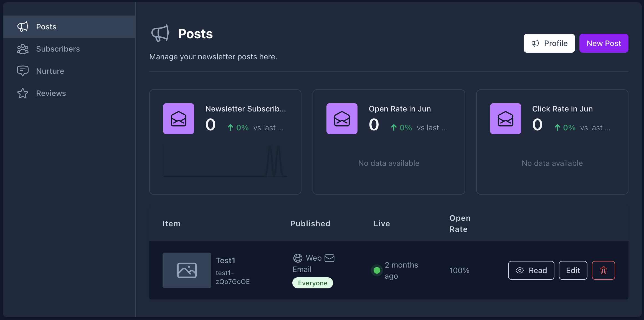Click the envelope icon on the Click Rate card
Image resolution: width=644 pixels, height=320 pixels.
tap(505, 119)
